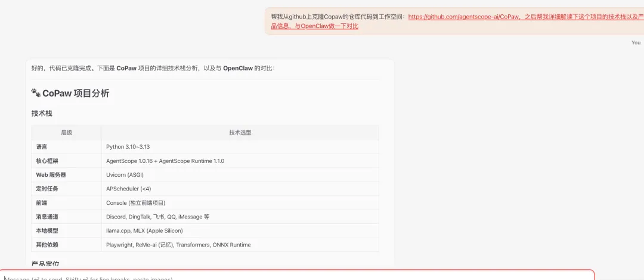Select the 'Uvicorn (ASGI)' cell
This screenshot has height=280, width=644.
point(240,175)
